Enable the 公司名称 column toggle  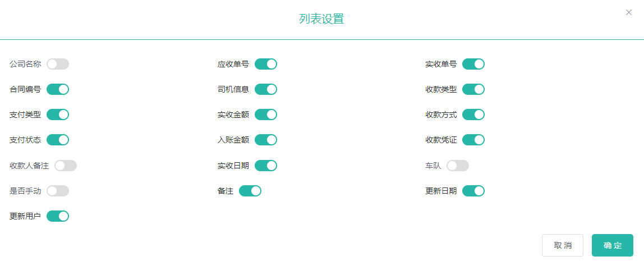[x=58, y=64]
